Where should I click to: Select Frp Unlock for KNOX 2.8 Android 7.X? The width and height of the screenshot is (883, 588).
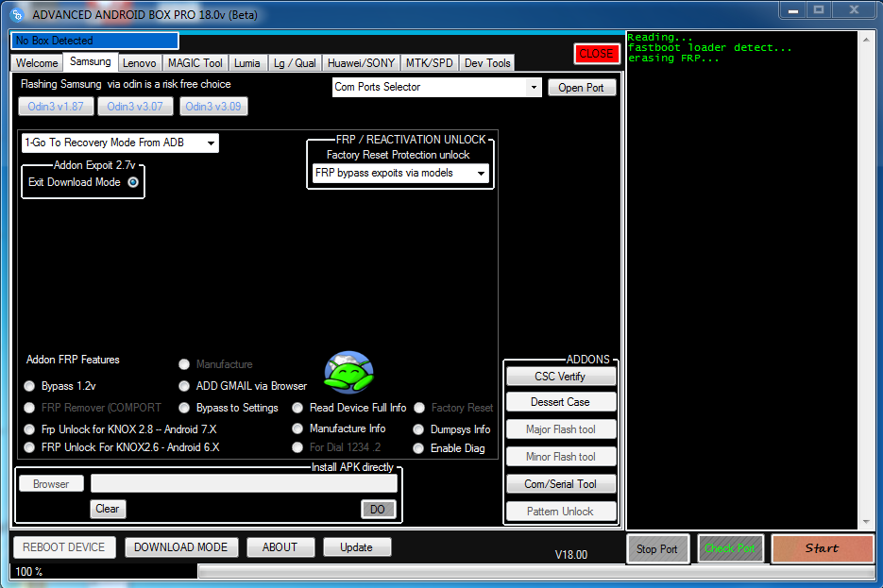pos(29,429)
